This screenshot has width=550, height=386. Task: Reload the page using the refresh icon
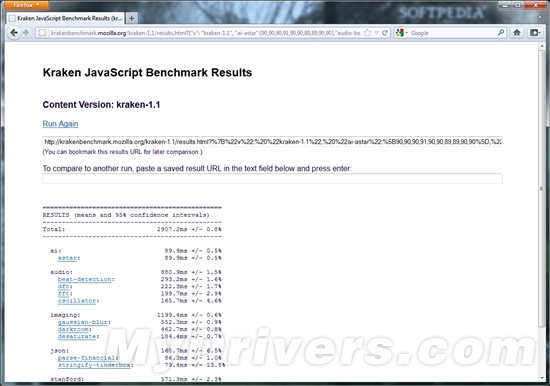point(385,33)
